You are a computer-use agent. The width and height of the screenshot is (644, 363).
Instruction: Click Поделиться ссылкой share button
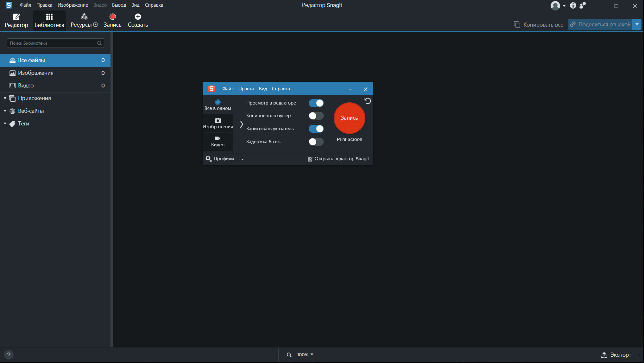tap(600, 24)
